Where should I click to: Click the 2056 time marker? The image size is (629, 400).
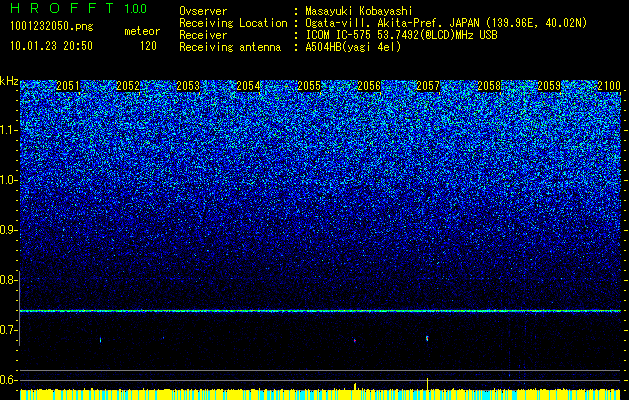(369, 86)
